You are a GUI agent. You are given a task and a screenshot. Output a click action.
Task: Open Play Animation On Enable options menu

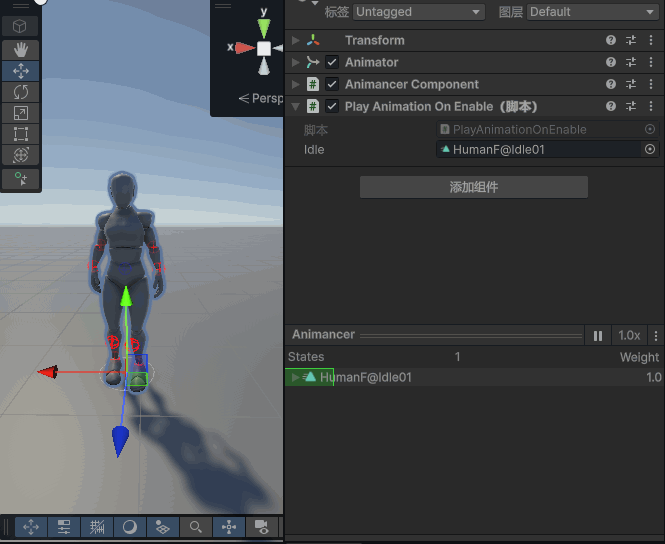tap(651, 106)
